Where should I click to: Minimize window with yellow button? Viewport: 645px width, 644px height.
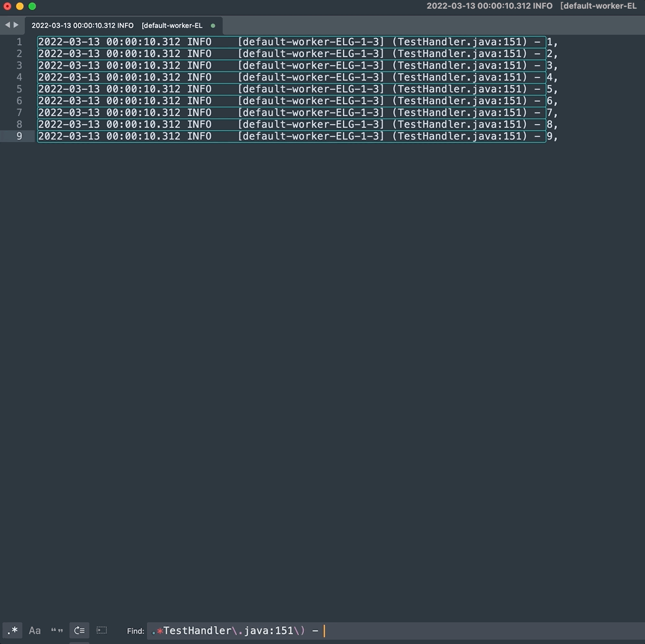click(x=20, y=6)
